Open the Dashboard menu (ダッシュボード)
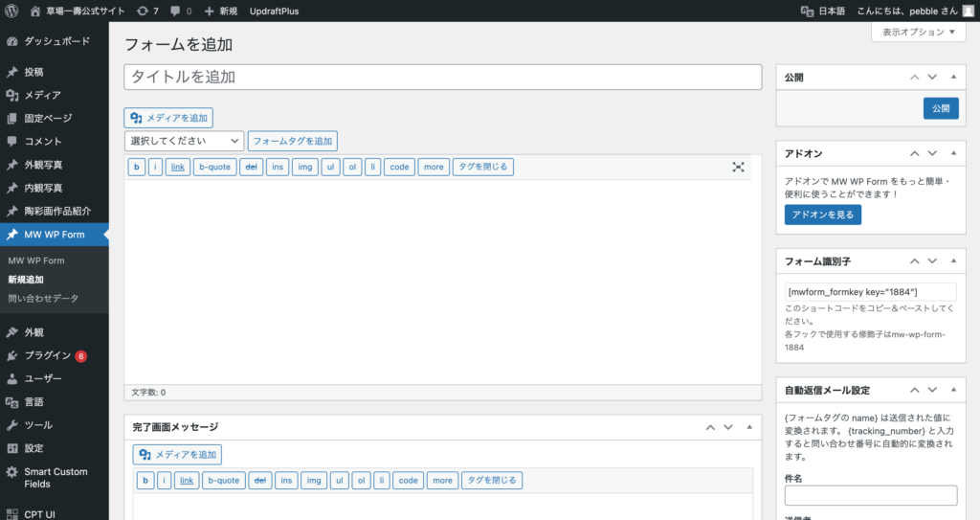The image size is (980, 520). (x=56, y=42)
